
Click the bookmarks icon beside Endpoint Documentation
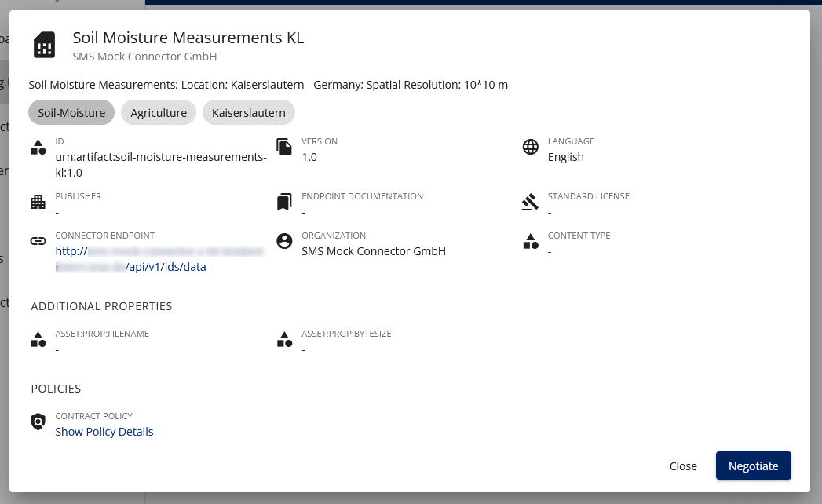pyautogui.click(x=284, y=202)
